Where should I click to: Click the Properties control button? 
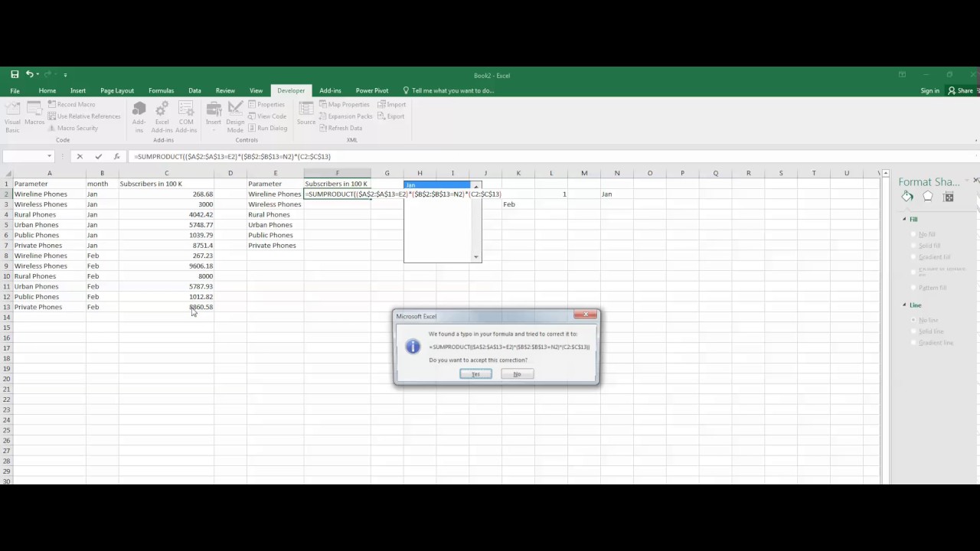click(266, 104)
